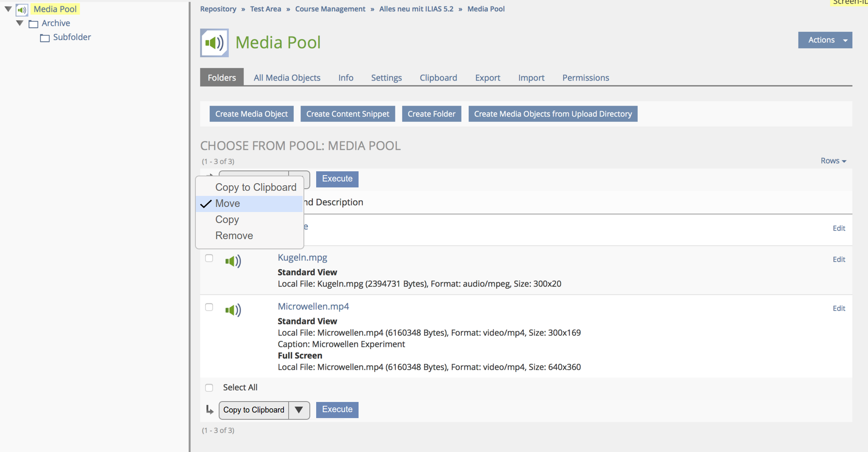
Task: Click the Subfolder folder icon
Action: click(x=45, y=38)
